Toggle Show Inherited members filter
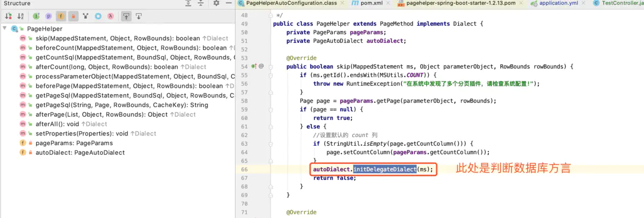 pos(36,17)
